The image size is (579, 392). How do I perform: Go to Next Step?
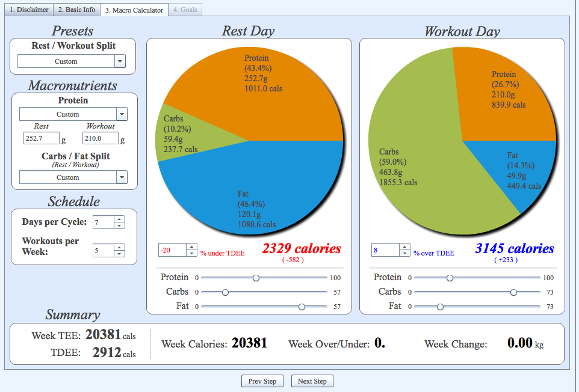click(x=312, y=381)
